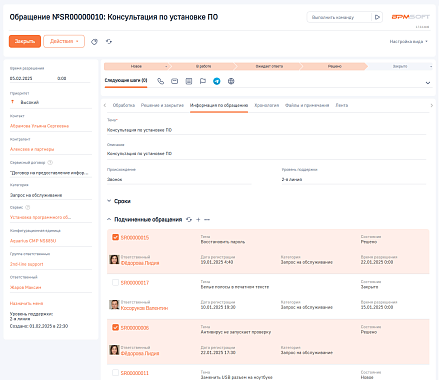Click the run command arrow icon
439x380 pixels.
coord(377,17)
